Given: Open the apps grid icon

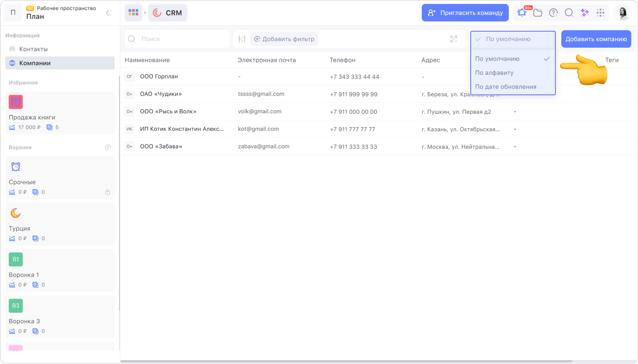Looking at the screenshot, I should pyautogui.click(x=600, y=13).
